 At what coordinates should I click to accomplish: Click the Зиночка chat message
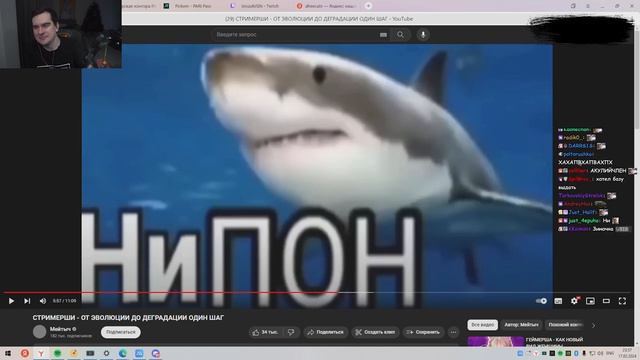pos(603,229)
